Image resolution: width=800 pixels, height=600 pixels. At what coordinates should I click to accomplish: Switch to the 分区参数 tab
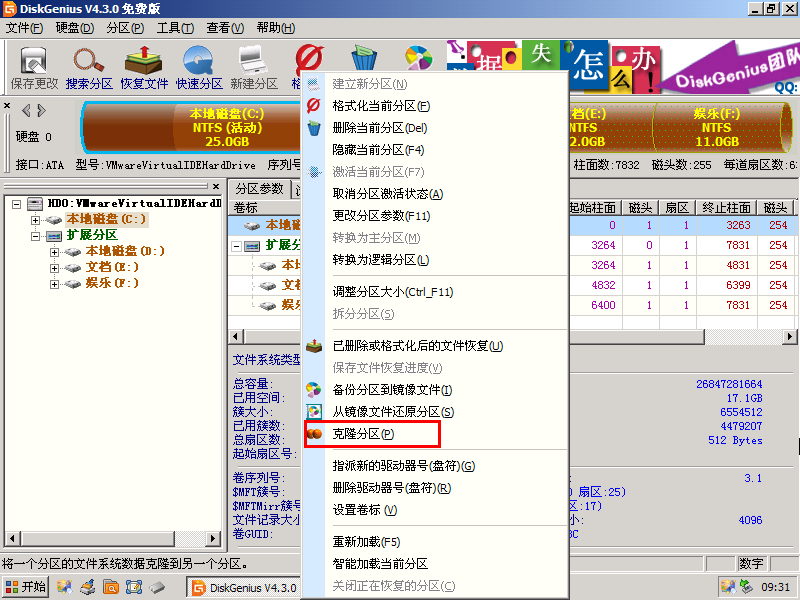click(259, 189)
